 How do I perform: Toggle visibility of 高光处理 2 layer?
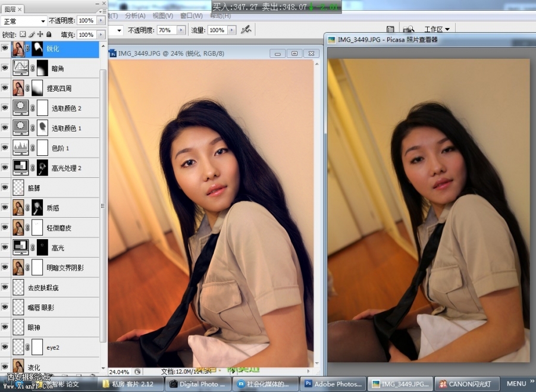(x=5, y=168)
